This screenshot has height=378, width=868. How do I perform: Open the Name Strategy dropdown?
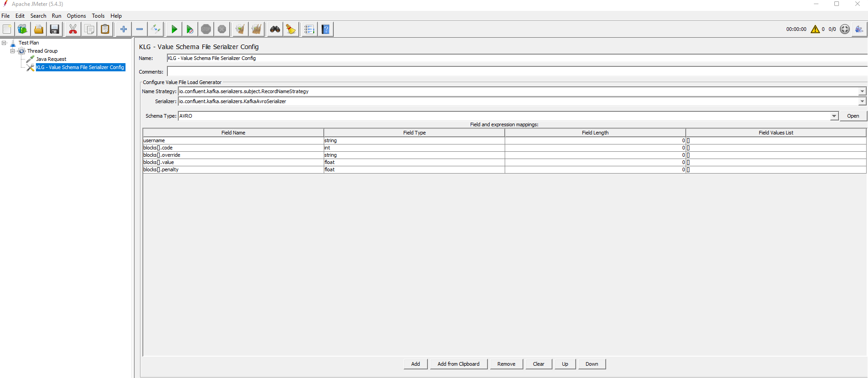[x=862, y=91]
